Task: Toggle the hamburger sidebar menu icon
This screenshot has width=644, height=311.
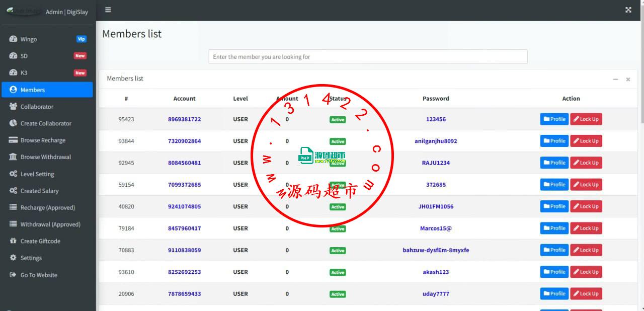Action: click(108, 10)
